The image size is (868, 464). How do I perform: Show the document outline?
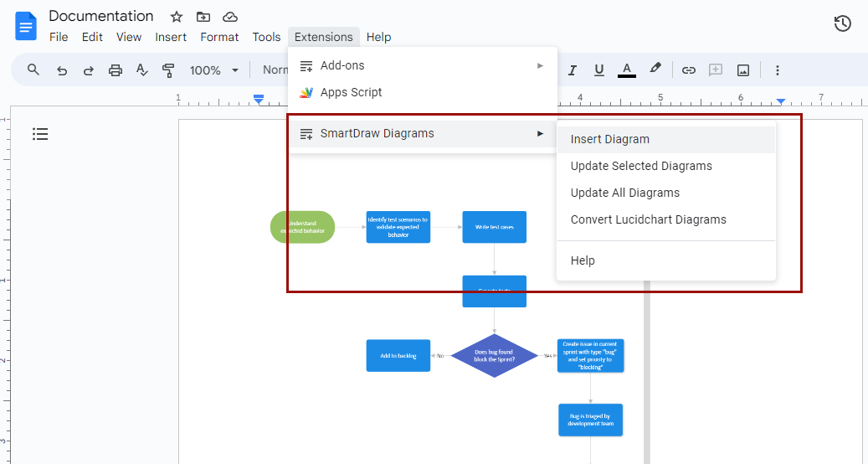click(40, 134)
